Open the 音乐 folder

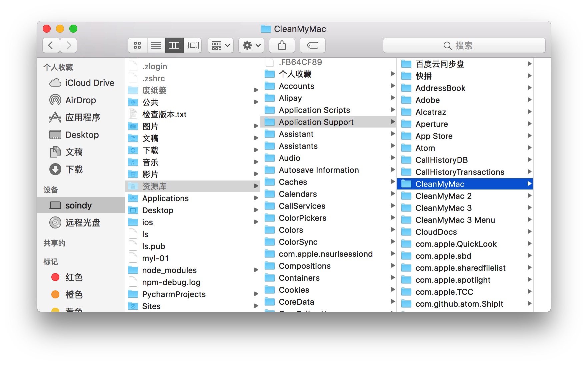tap(193, 163)
